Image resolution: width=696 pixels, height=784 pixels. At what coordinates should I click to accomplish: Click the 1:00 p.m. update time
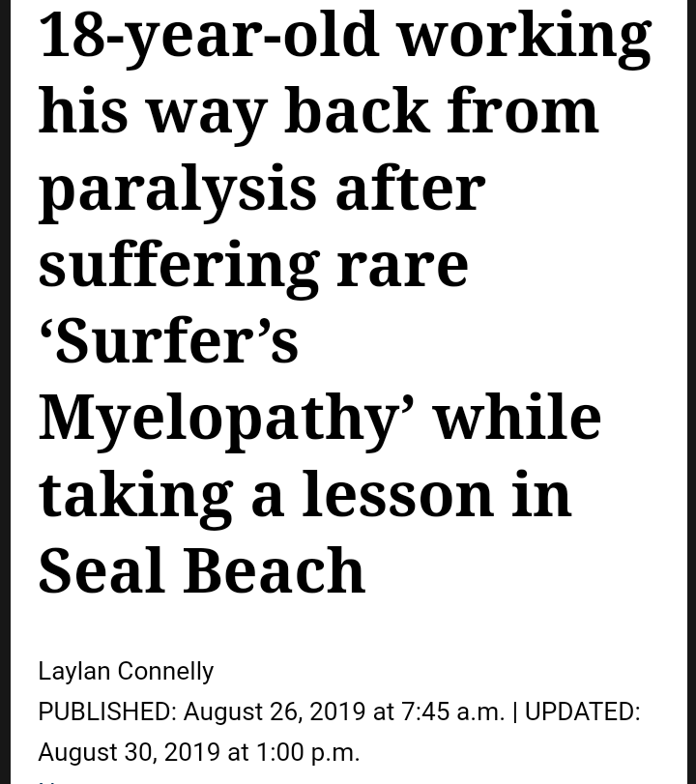307,752
